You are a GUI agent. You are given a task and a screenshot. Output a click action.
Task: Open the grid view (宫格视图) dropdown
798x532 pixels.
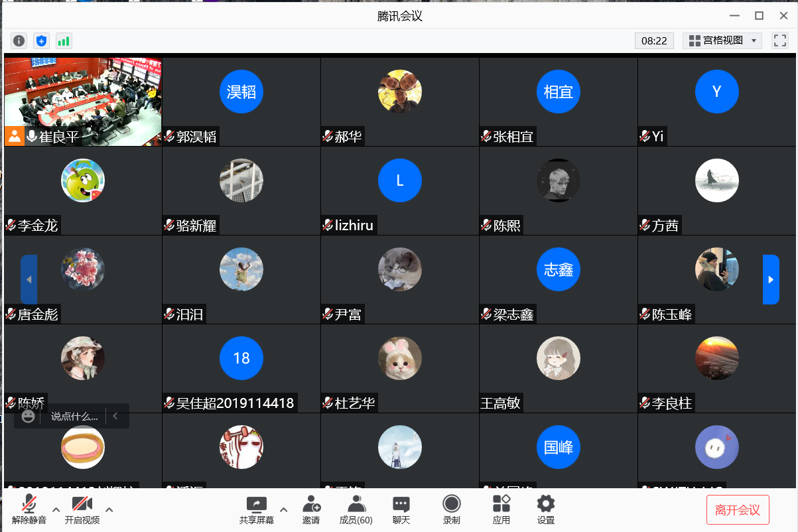(x=722, y=40)
